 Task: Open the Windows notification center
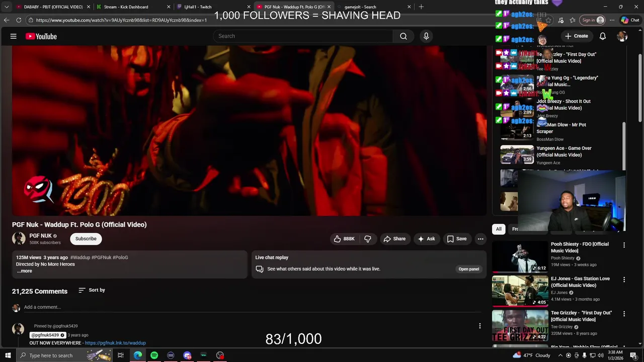point(633,355)
